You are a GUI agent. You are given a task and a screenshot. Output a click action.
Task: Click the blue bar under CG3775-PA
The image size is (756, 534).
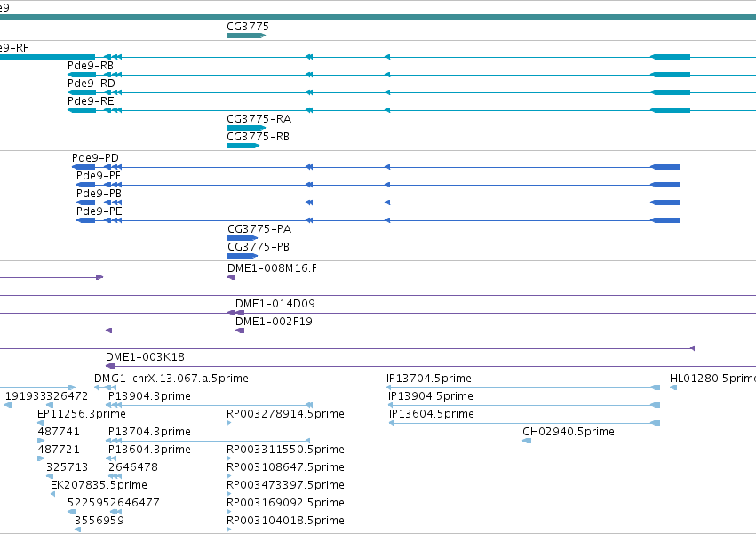tap(243, 238)
